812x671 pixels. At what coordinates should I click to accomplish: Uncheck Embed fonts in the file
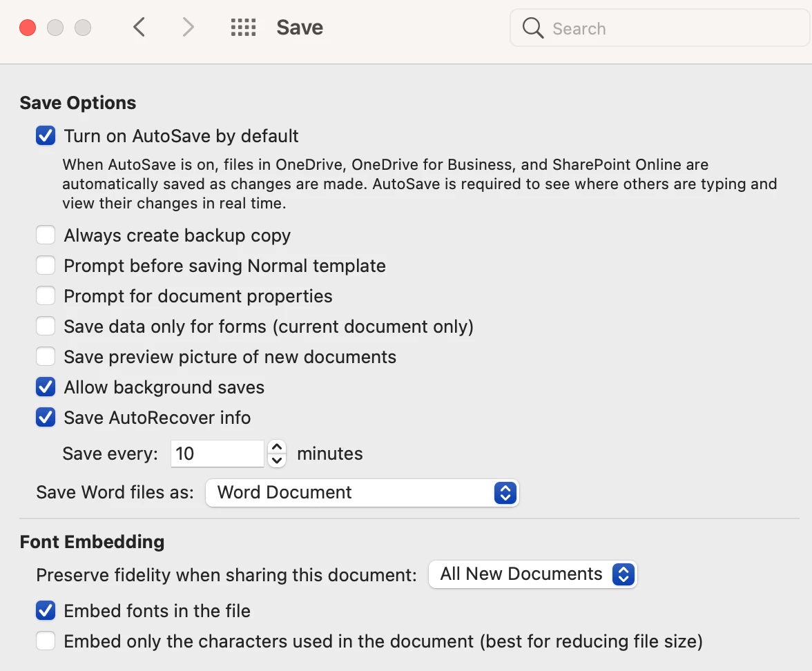[46, 611]
